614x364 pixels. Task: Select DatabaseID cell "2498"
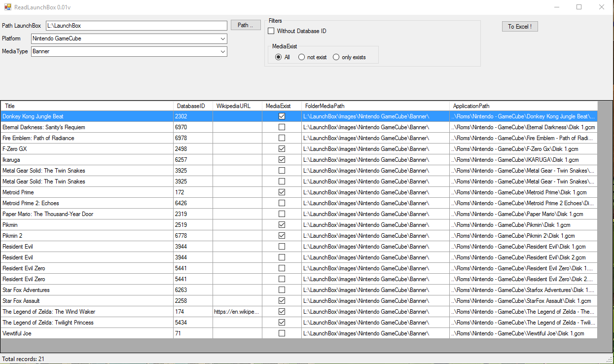tap(193, 149)
